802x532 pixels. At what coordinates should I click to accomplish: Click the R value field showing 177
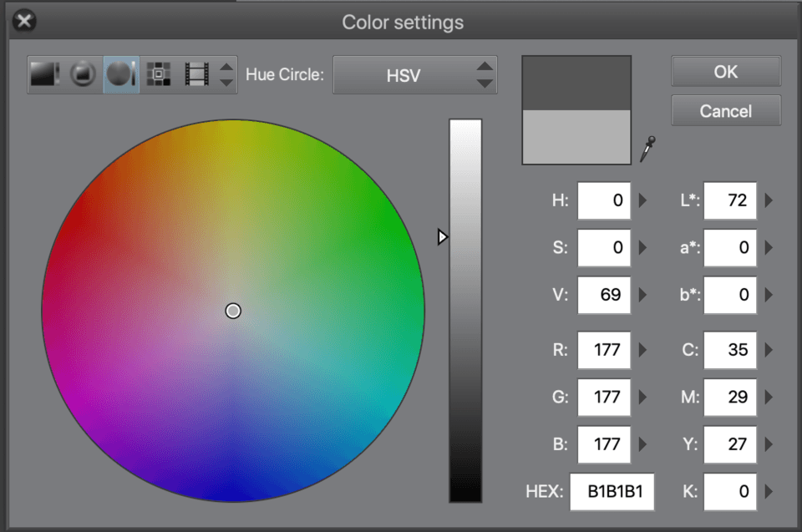tap(604, 350)
